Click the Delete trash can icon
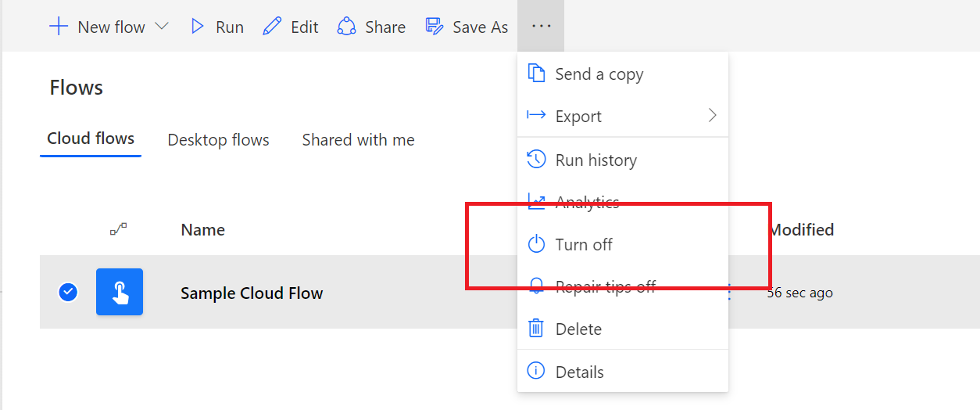The image size is (980, 410). (x=536, y=329)
